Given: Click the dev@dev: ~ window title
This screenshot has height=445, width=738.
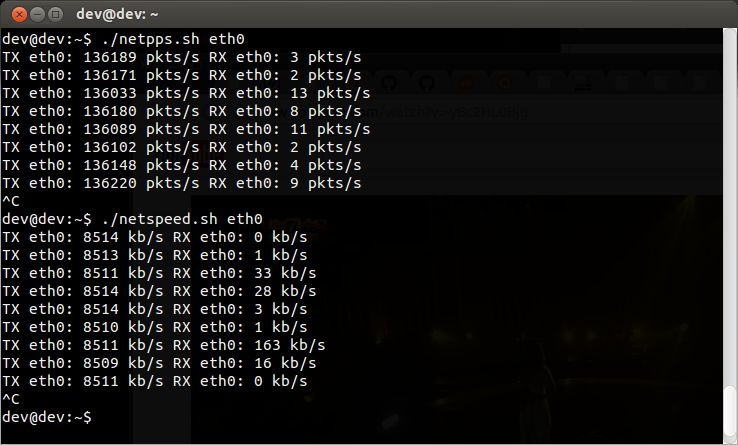Looking at the screenshot, I should (117, 15).
